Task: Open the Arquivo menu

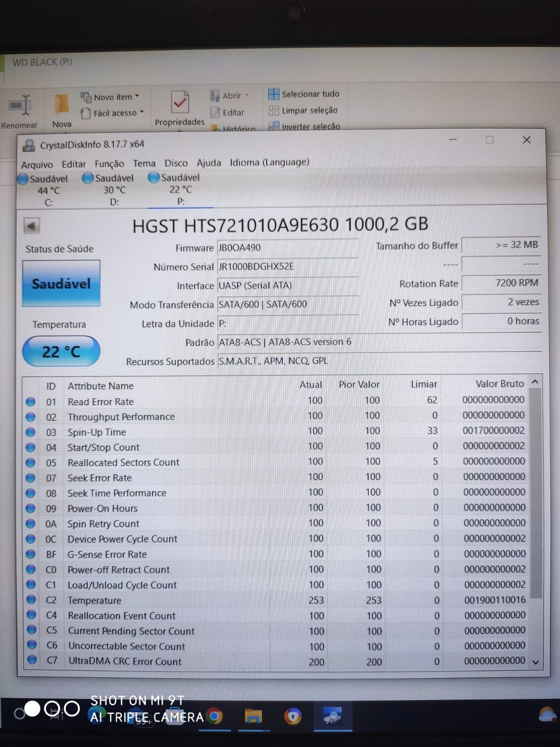Action: click(x=37, y=165)
